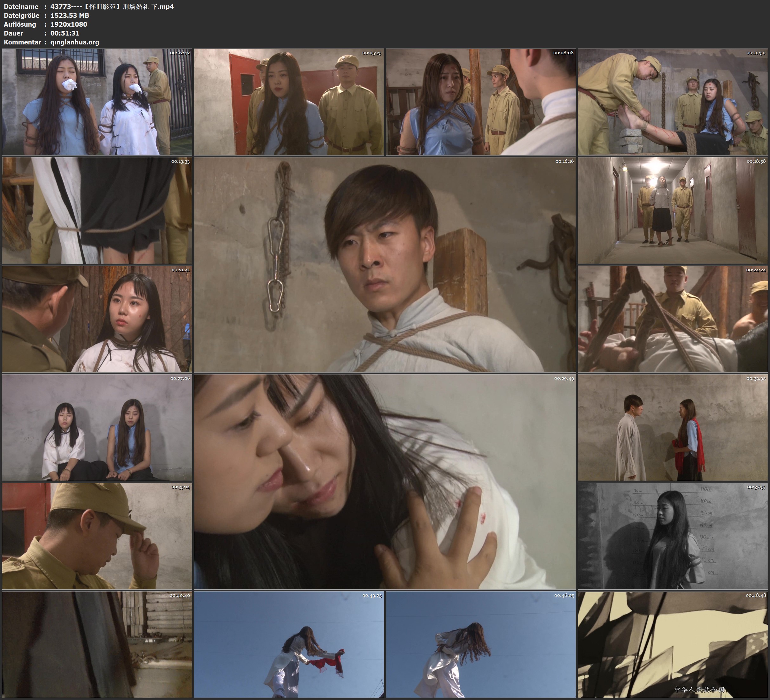Open the thumbnail stamped 00:02:42

pos(97,102)
